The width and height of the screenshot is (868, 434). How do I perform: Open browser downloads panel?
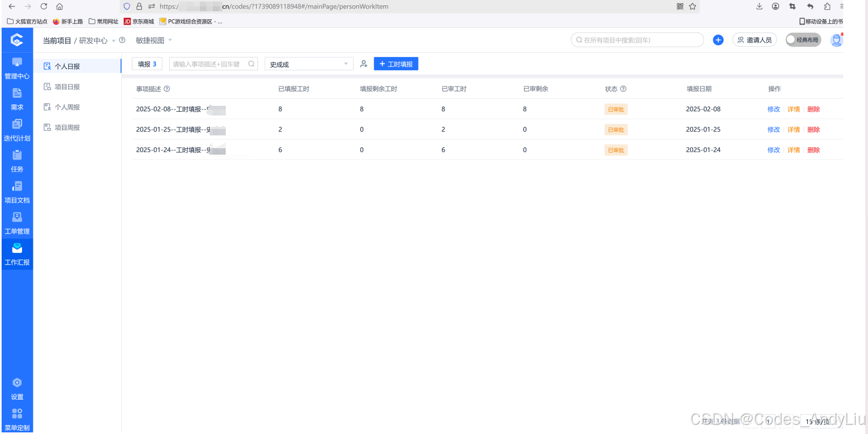[759, 6]
